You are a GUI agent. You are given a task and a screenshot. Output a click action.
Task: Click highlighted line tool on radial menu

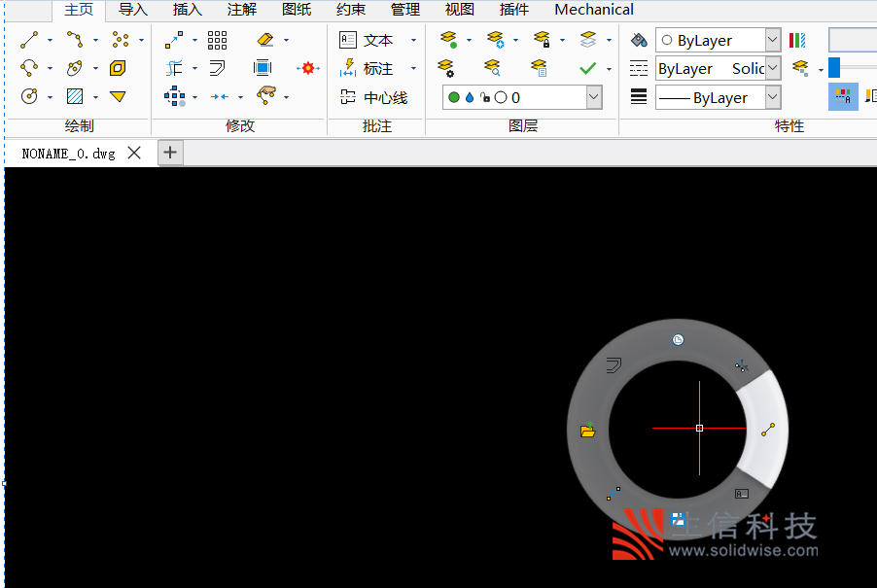click(x=767, y=430)
